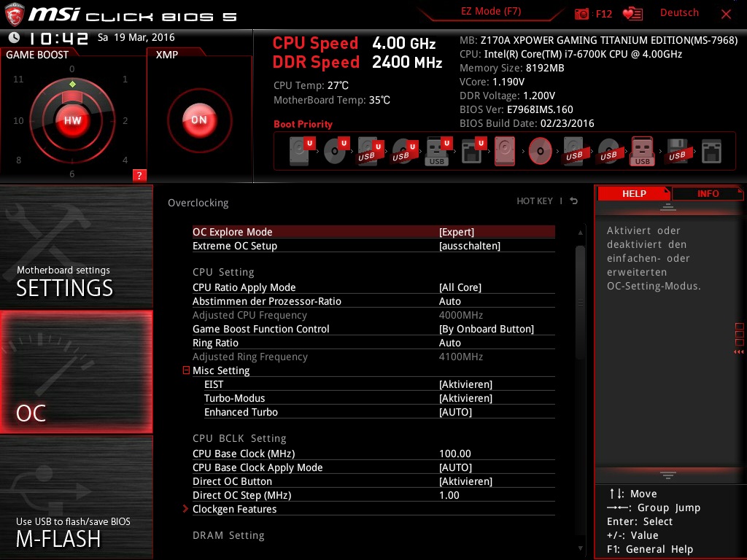This screenshot has height=560, width=747.
Task: Change language via Deutsch button
Action: click(679, 13)
